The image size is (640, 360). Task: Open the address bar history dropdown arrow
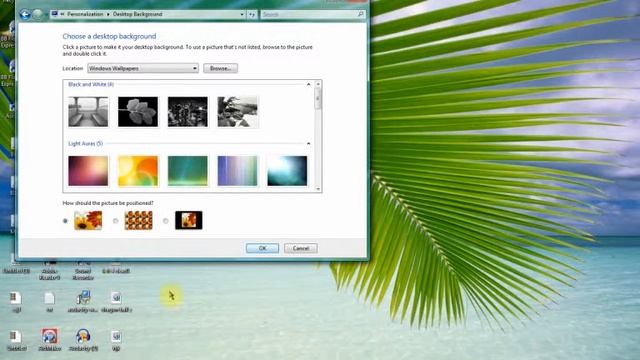pos(242,14)
